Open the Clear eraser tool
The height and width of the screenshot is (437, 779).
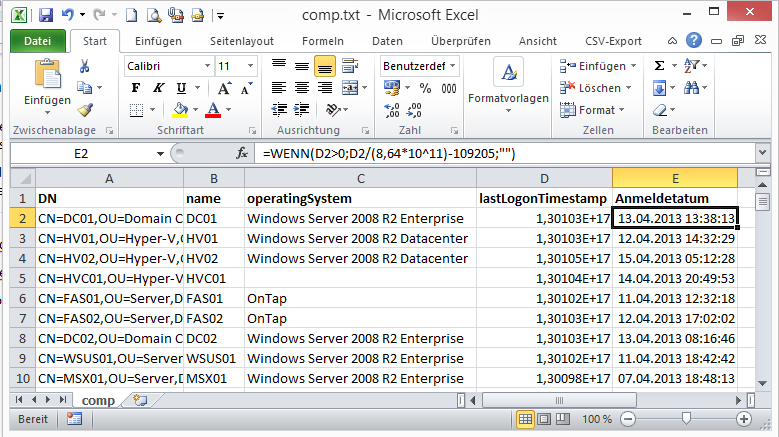660,110
